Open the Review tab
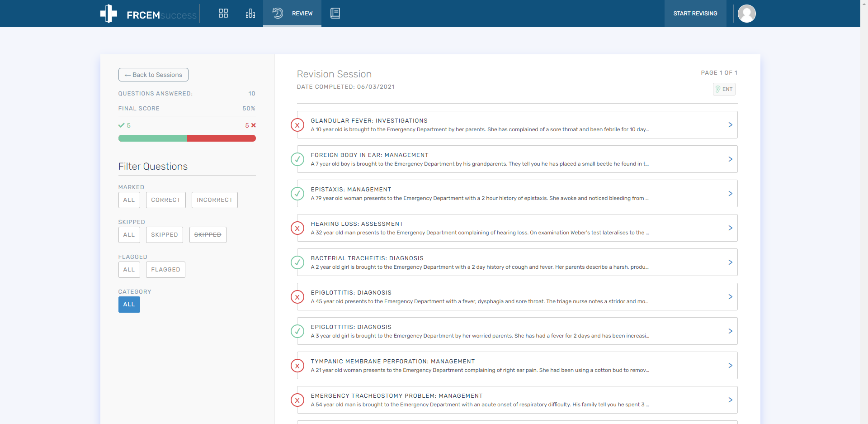868x424 pixels. click(x=292, y=13)
